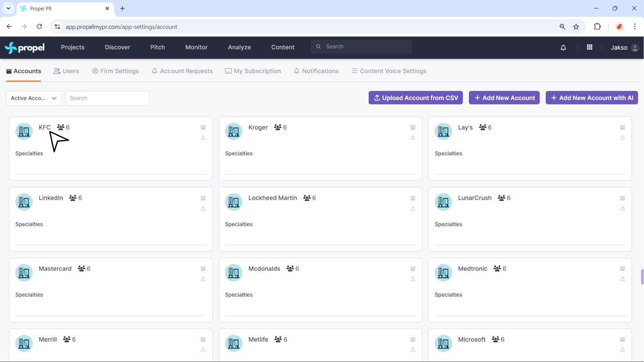Viewport: 644px width, 362px height.
Task: Click the account search input field
Action: (107, 98)
